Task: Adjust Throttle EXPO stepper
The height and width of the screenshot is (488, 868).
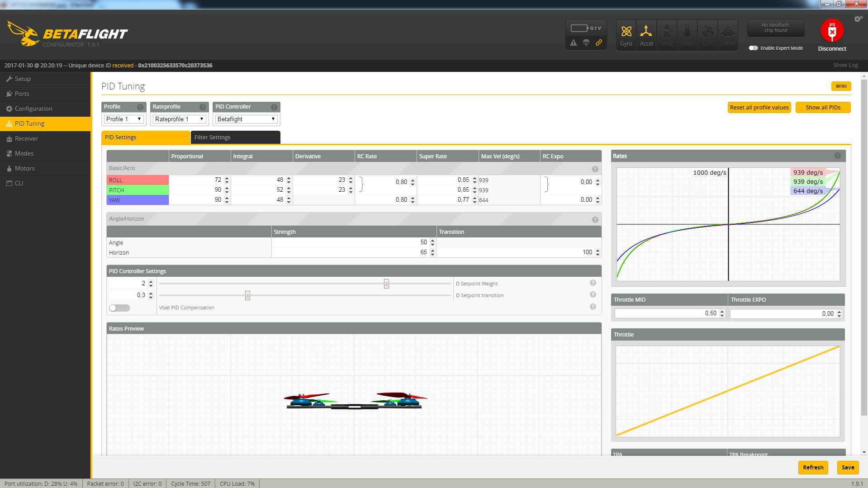Action: (839, 313)
